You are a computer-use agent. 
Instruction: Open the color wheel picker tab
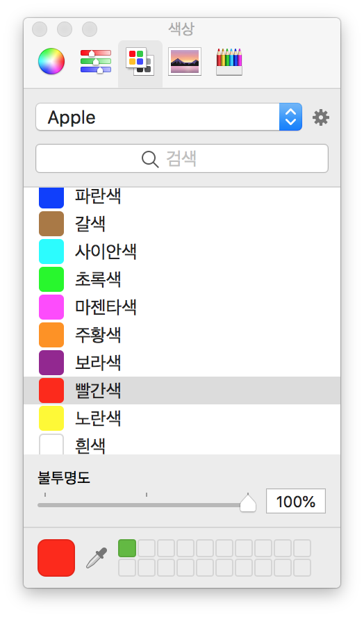point(51,61)
